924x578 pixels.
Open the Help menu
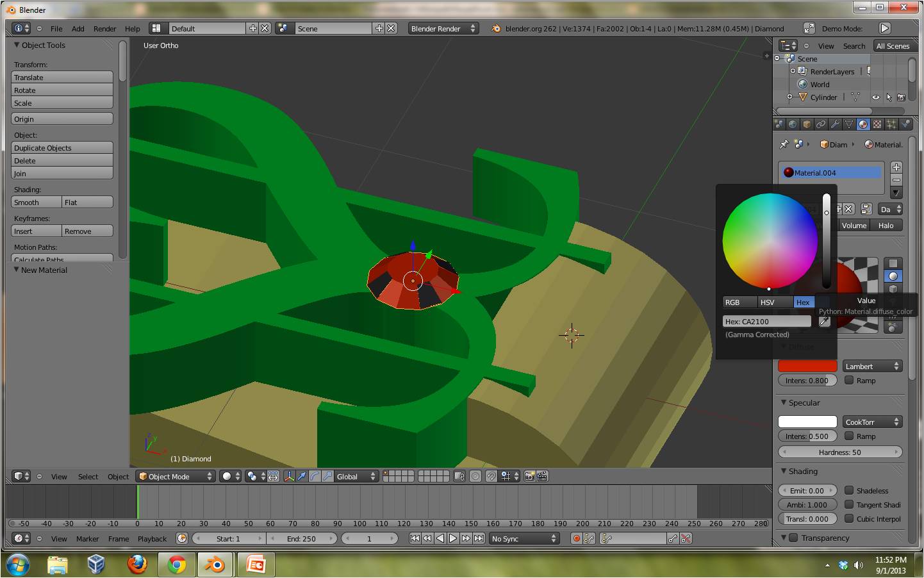132,28
